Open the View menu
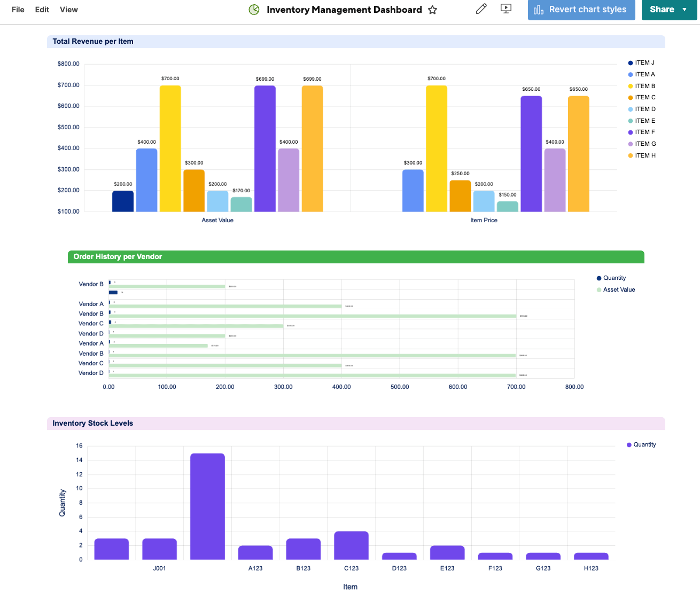Viewport: 700px width, 595px height. click(68, 9)
